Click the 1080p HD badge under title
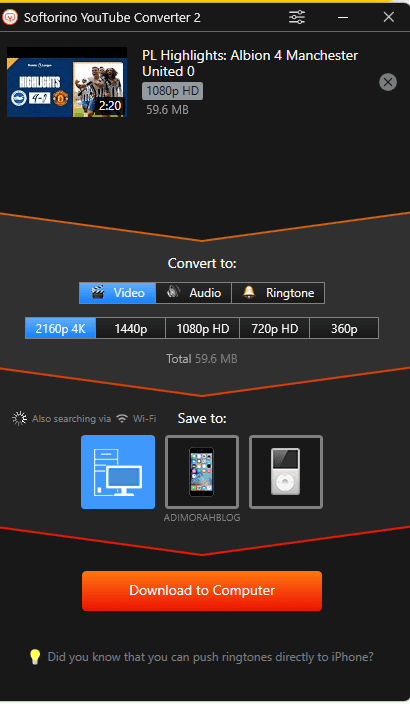Image resolution: width=410 pixels, height=704 pixels. (x=172, y=91)
